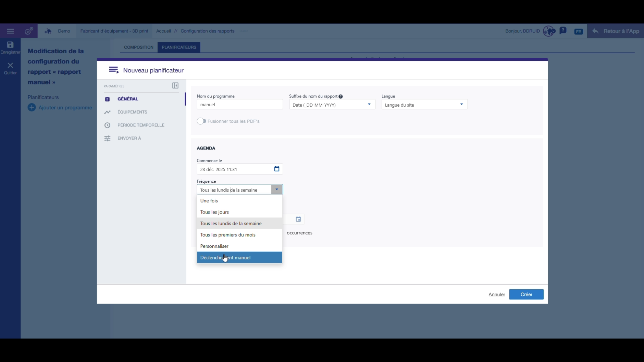Click the Demo site tree icon

[x=48, y=31]
